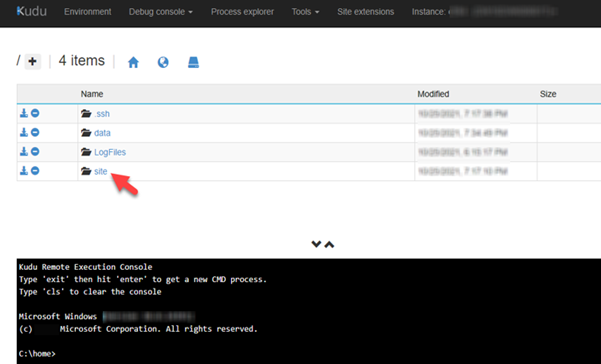Click the globe site root icon

click(x=163, y=62)
